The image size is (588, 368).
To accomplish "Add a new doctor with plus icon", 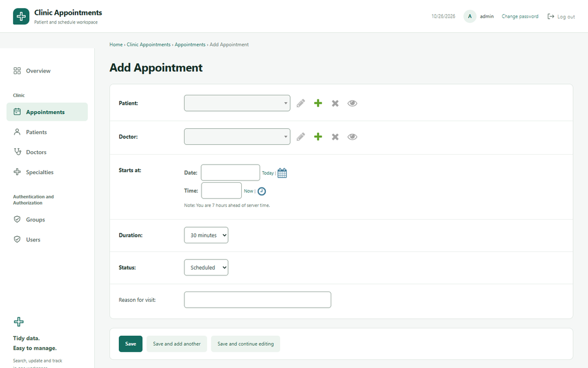I will [318, 137].
